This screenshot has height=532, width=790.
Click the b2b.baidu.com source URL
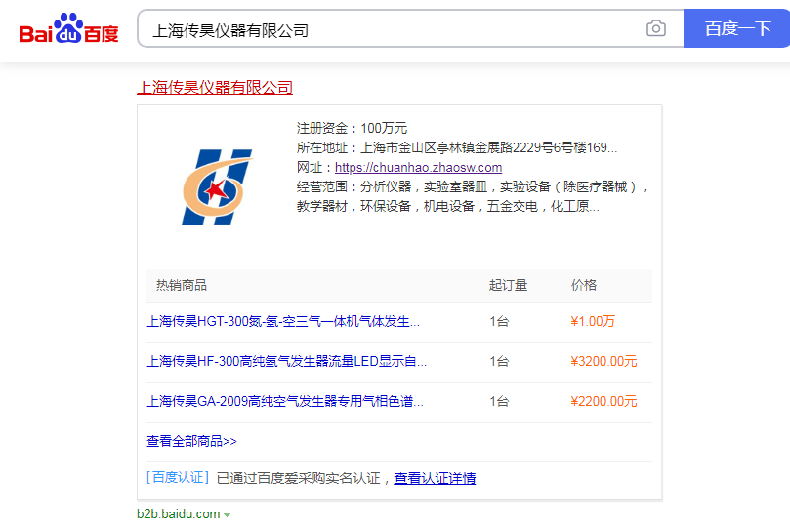(x=178, y=514)
